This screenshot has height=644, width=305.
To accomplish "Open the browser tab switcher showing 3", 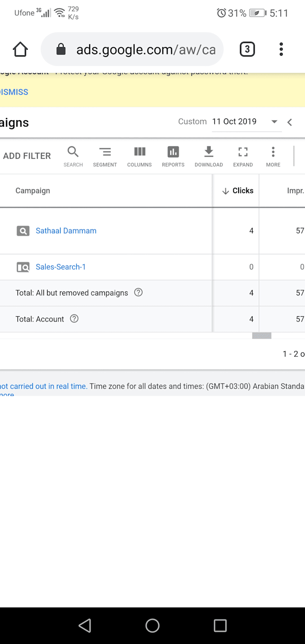I will [247, 49].
